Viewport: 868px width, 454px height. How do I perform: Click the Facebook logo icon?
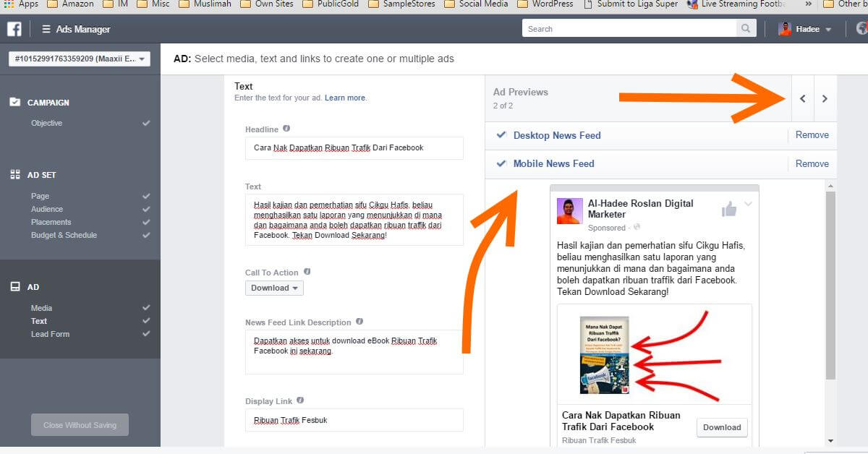point(14,29)
